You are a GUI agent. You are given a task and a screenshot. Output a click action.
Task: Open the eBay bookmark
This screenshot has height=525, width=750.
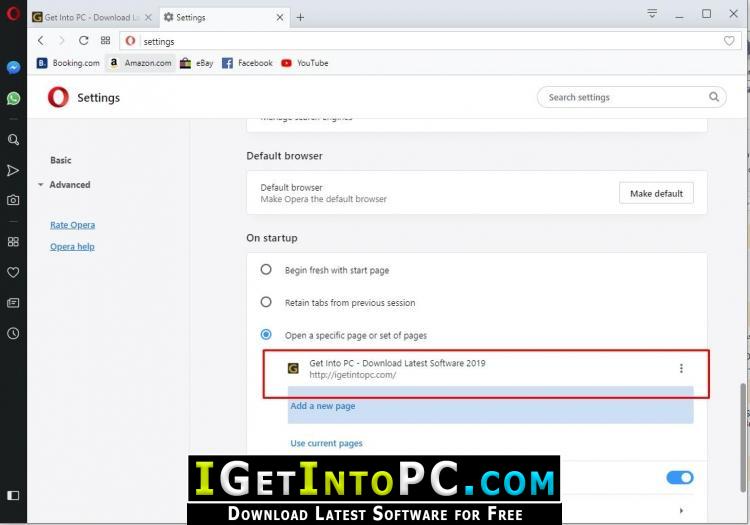[197, 63]
